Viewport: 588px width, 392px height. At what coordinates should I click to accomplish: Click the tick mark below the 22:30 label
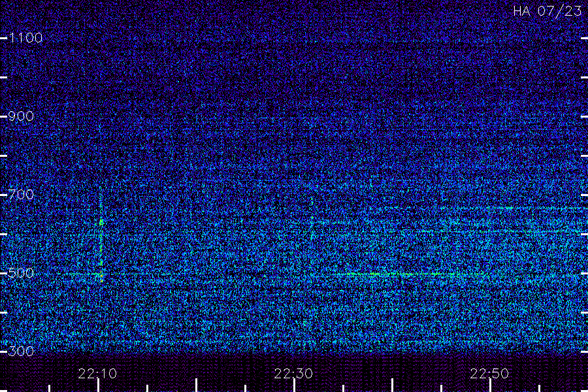295,385
